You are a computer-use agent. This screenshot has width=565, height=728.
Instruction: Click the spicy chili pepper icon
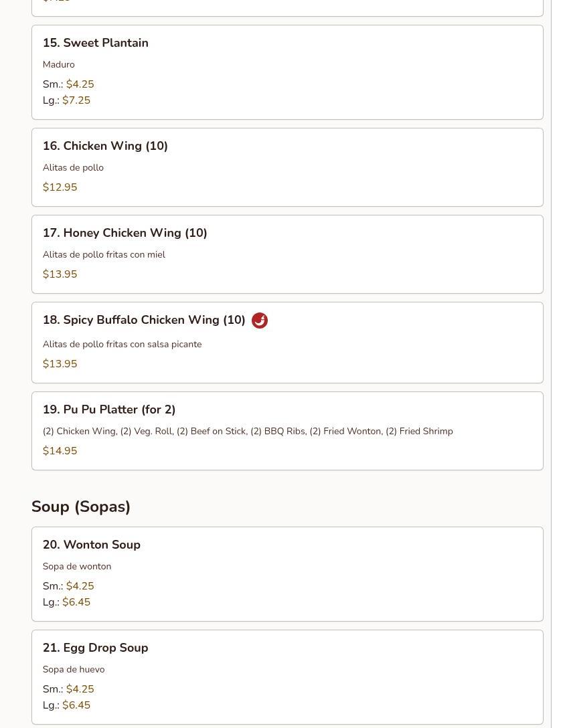tap(259, 321)
